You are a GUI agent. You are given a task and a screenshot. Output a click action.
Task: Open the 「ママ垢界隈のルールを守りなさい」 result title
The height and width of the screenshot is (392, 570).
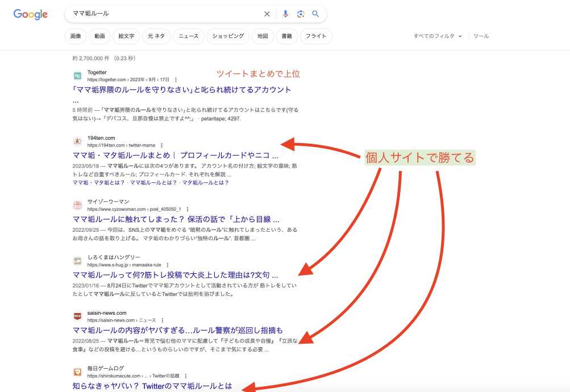pos(182,90)
